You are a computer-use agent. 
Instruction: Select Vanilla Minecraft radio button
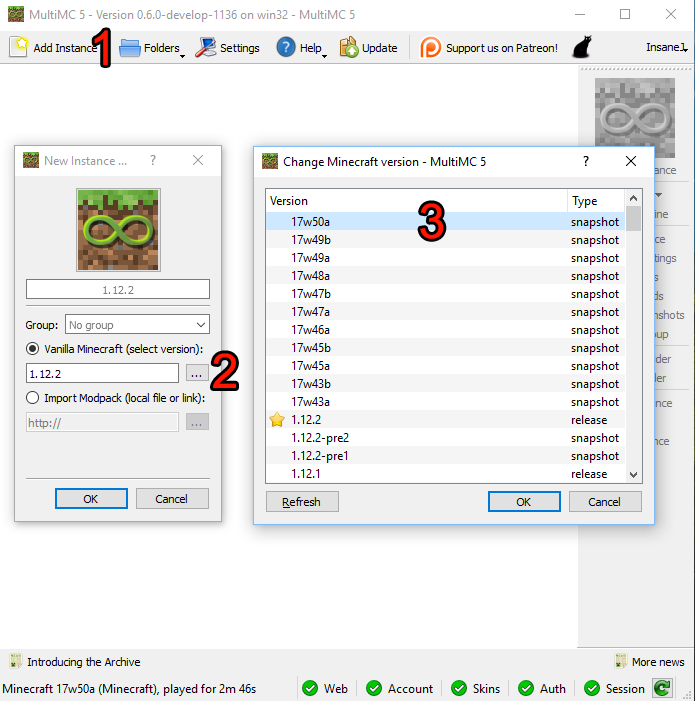[x=34, y=348]
